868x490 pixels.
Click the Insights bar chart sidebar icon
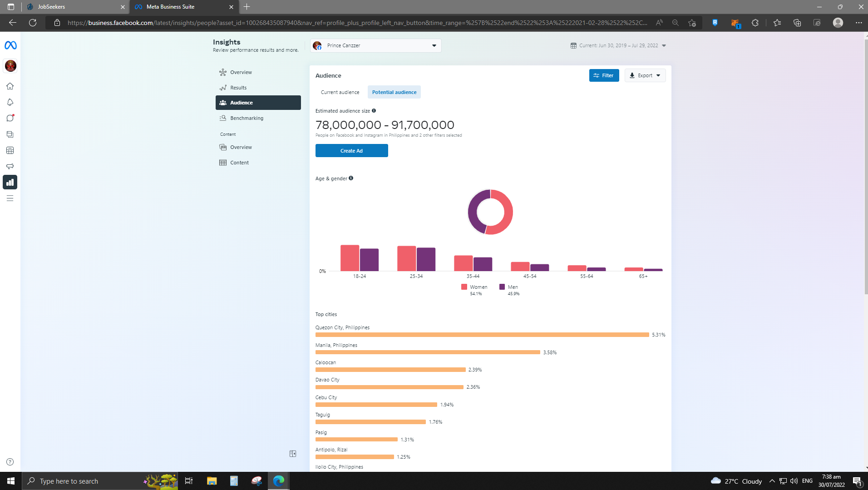tap(10, 182)
